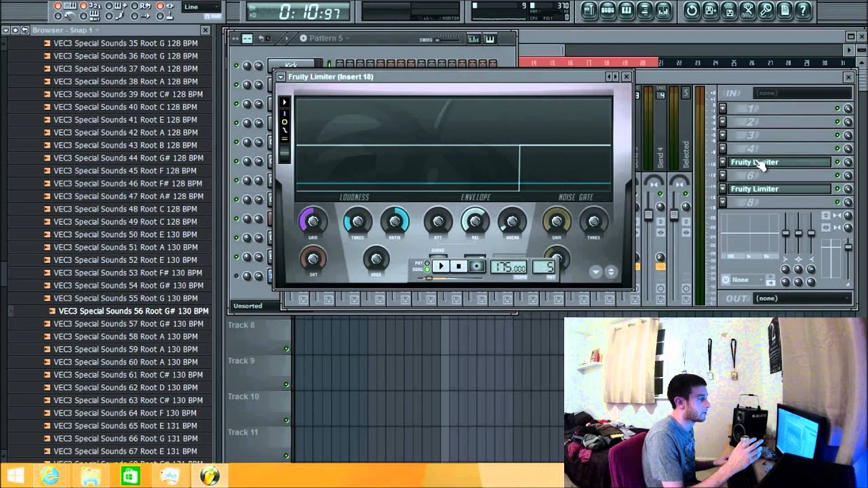Mute Track 10 using its green LED
Viewport: 868px width, 488px height.
(x=286, y=420)
